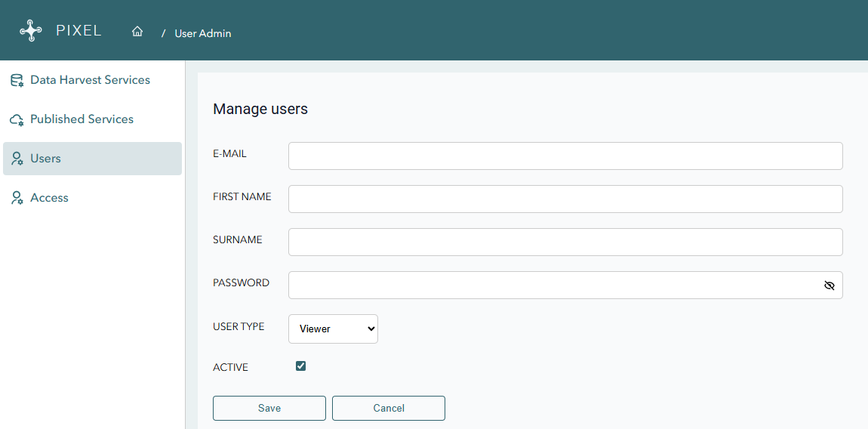Click the User Admin breadcrumb

pyautogui.click(x=202, y=33)
